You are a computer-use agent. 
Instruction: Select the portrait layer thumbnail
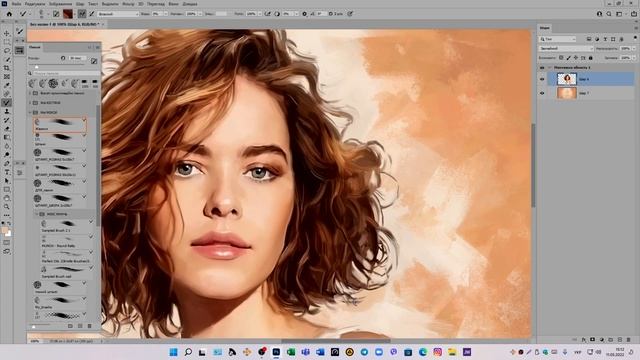coord(567,79)
